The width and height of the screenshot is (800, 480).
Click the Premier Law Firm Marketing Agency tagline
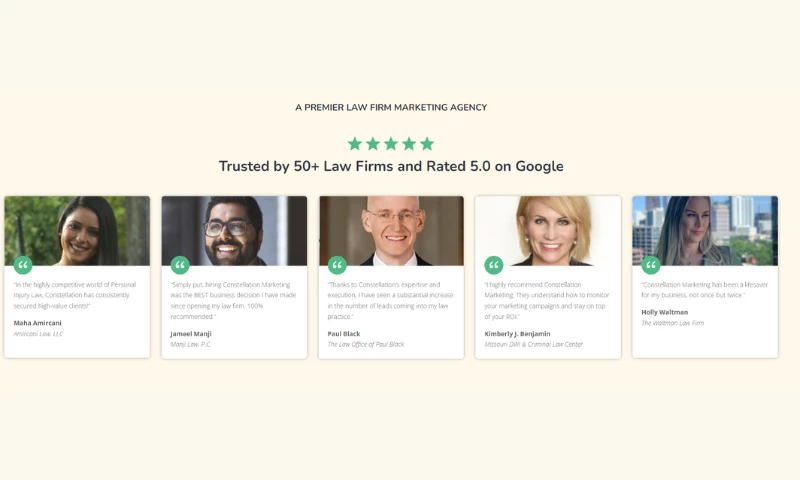coord(391,108)
